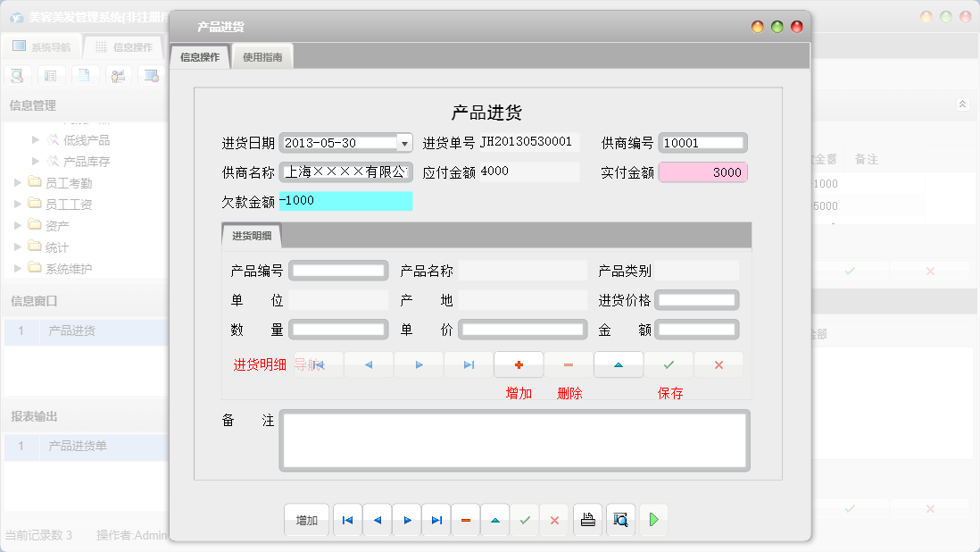Click the green run arrow on bottom toolbar
The width and height of the screenshot is (980, 552).
(653, 519)
